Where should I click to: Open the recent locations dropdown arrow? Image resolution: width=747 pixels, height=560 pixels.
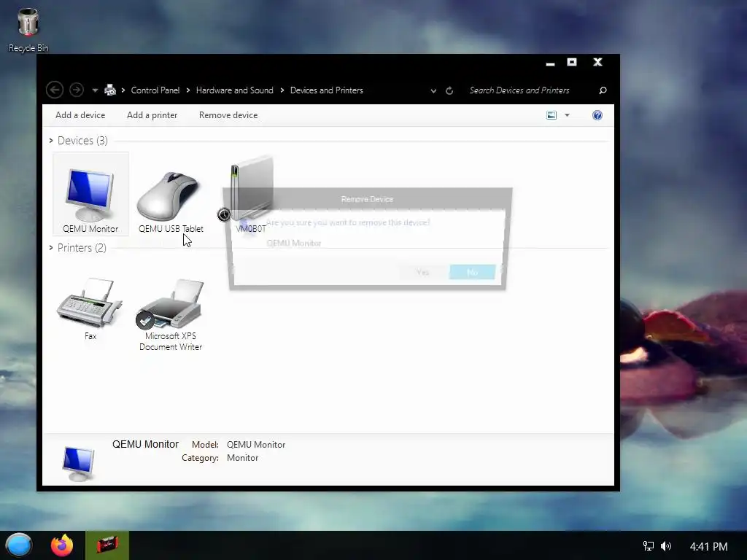95,90
